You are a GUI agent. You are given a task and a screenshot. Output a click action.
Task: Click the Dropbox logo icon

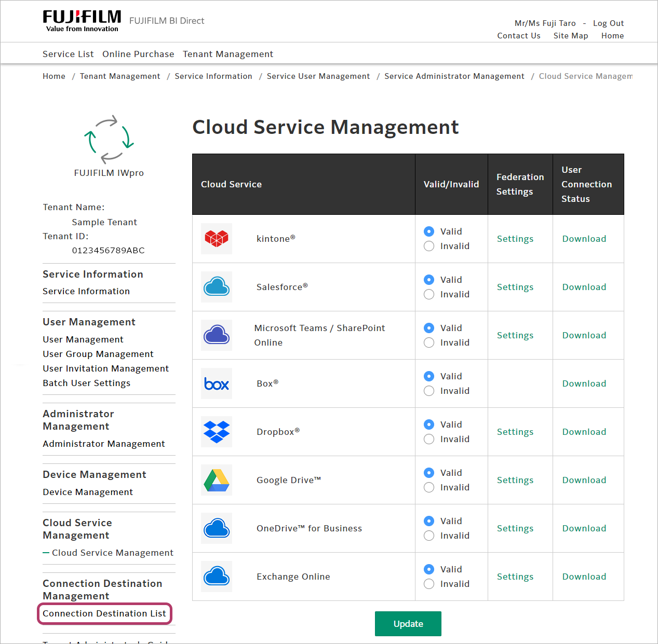click(217, 432)
